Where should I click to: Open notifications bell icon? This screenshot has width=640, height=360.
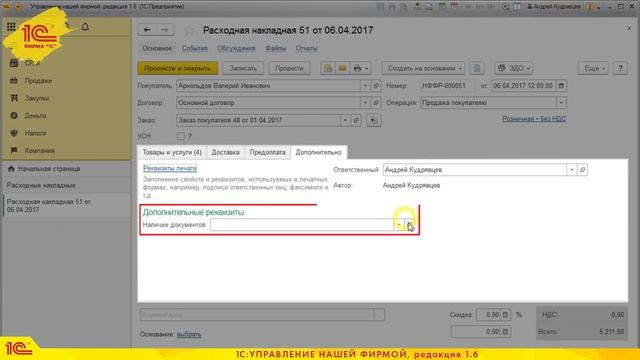coord(85,27)
